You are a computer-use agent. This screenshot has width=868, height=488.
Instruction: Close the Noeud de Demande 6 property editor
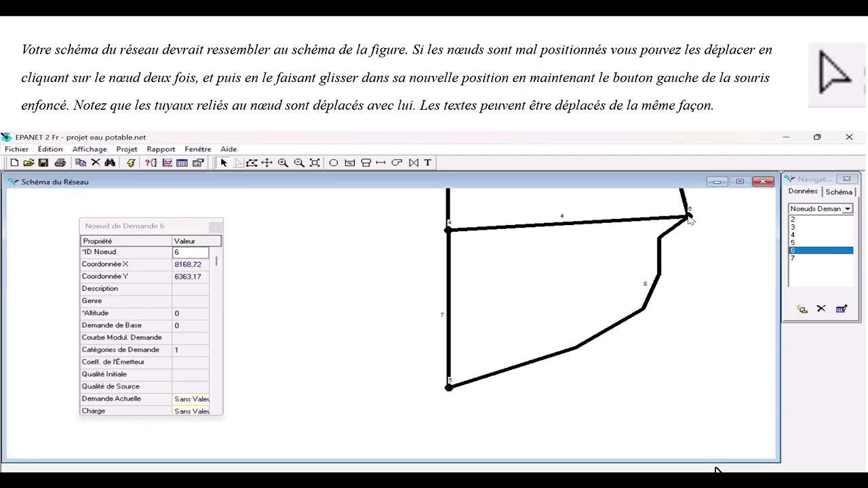pyautogui.click(x=216, y=226)
